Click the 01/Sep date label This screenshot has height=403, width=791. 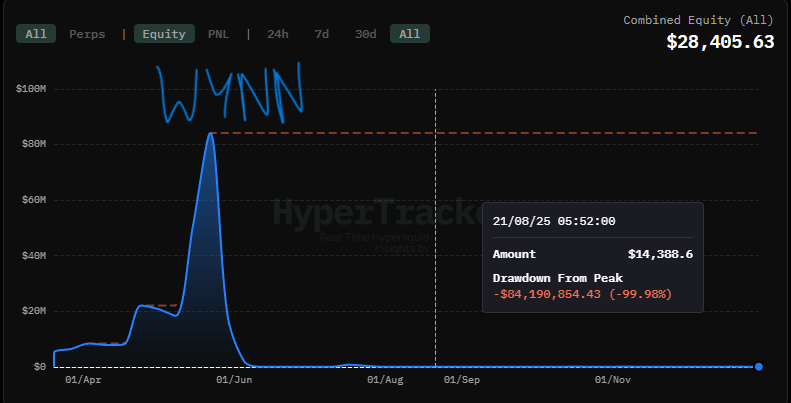(462, 380)
